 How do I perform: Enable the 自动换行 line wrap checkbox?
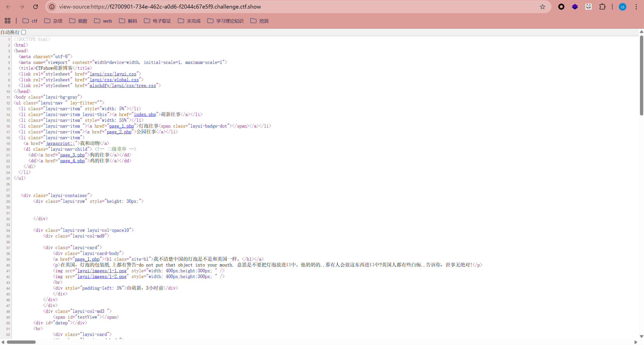point(24,32)
